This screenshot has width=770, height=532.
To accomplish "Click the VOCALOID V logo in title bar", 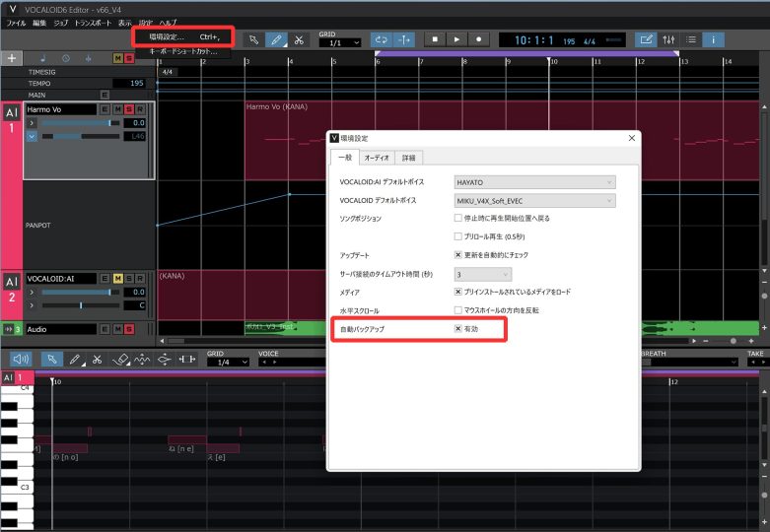I will (12, 9).
